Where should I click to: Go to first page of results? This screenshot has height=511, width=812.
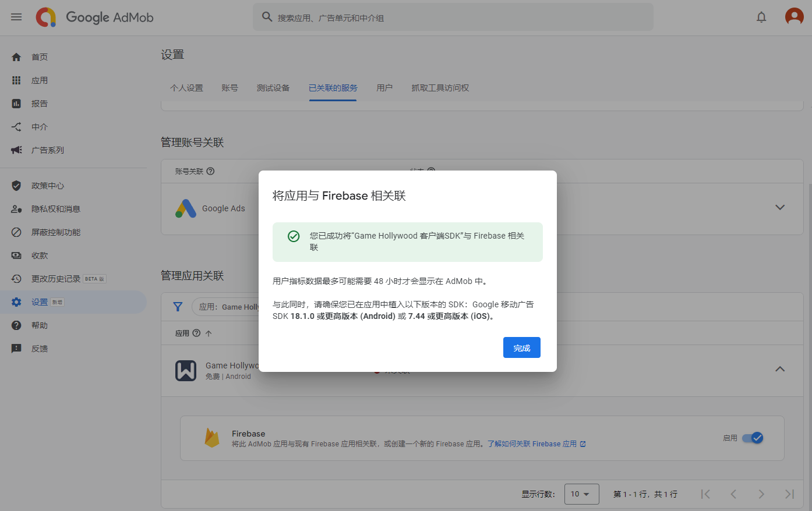(705, 494)
